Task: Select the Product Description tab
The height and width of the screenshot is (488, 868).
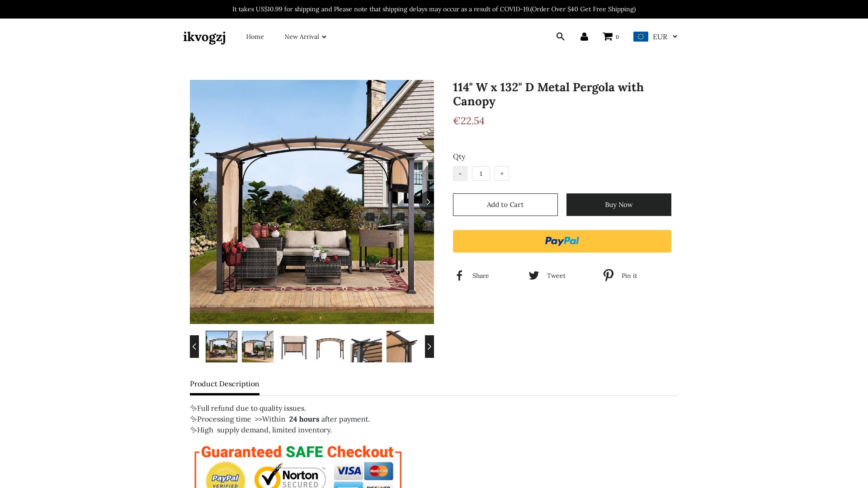Action: tap(225, 384)
